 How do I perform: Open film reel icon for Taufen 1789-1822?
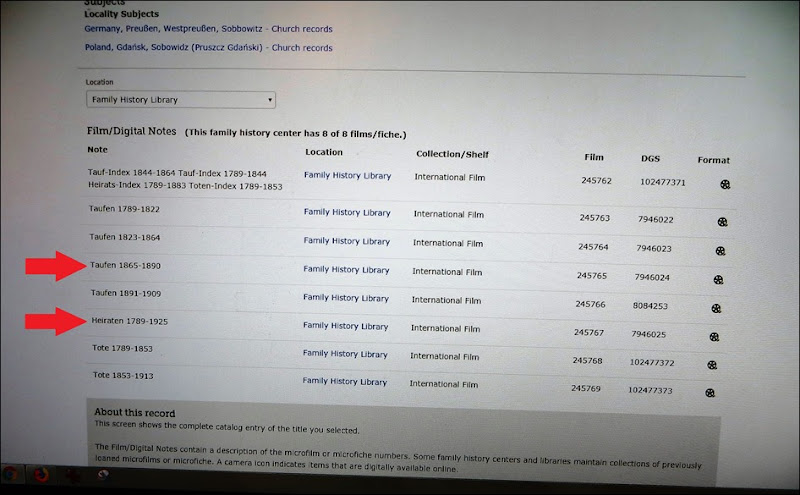(x=722, y=222)
